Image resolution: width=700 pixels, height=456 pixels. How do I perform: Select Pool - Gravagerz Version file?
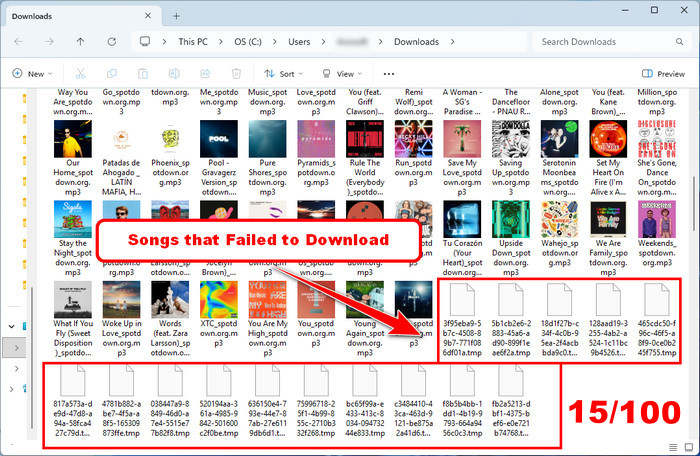(219, 159)
